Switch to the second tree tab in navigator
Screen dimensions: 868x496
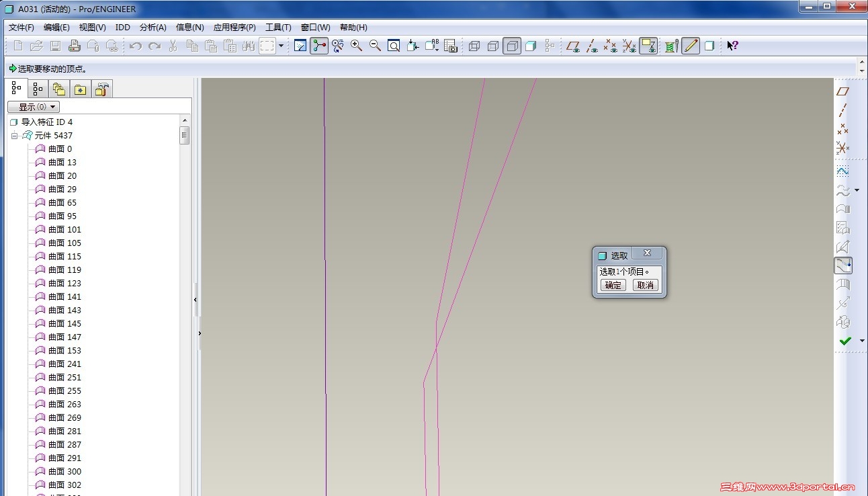click(x=38, y=89)
